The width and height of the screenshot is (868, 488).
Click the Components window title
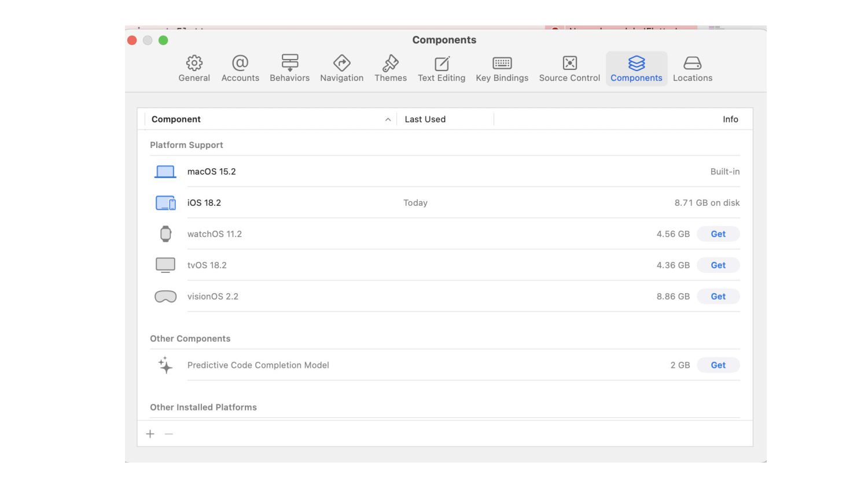[x=444, y=40]
